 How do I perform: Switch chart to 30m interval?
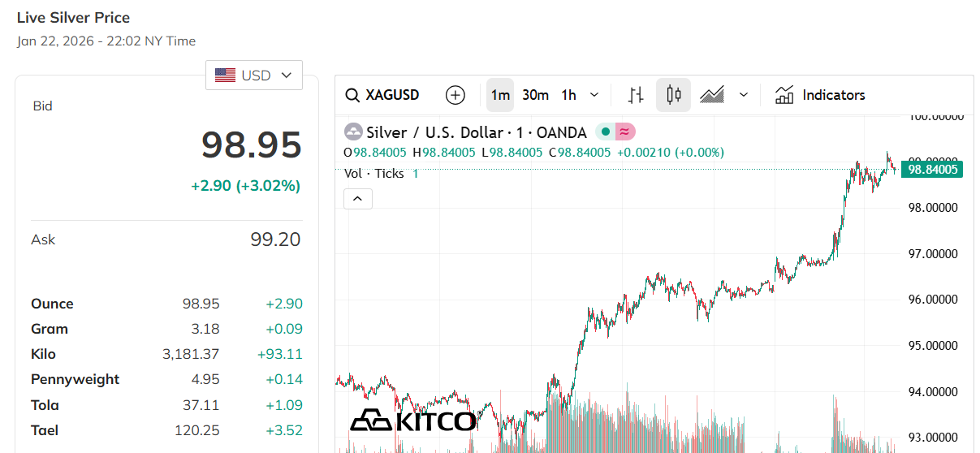(535, 95)
